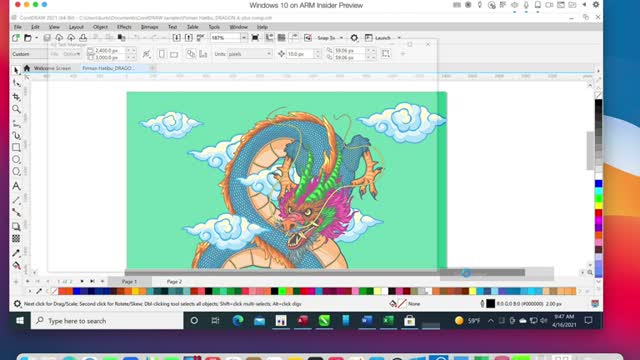This screenshot has width=640, height=360.
Task: Open the zoom level 187% dropdown
Action: coord(244,38)
